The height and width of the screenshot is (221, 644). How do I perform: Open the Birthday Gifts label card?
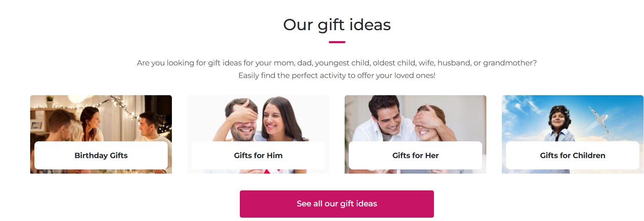tap(101, 155)
